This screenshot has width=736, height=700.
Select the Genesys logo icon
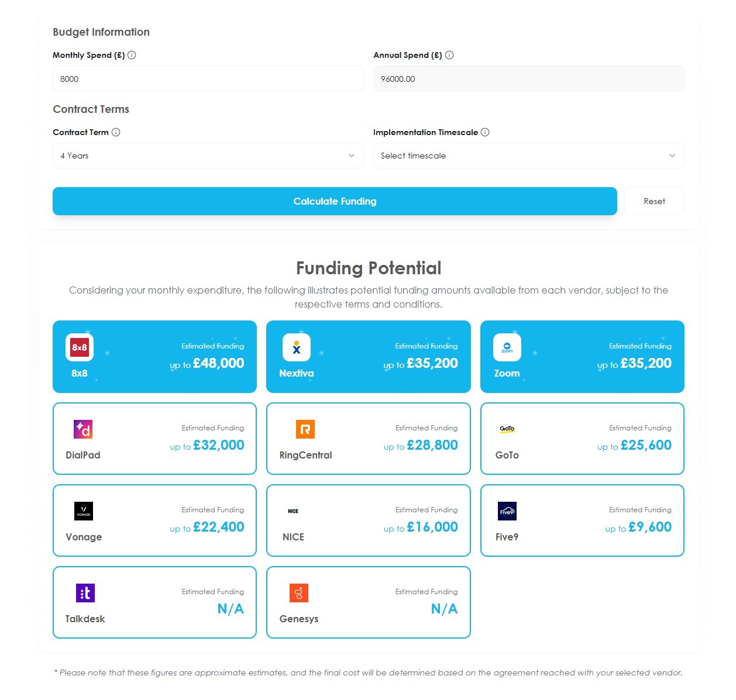coord(298,592)
